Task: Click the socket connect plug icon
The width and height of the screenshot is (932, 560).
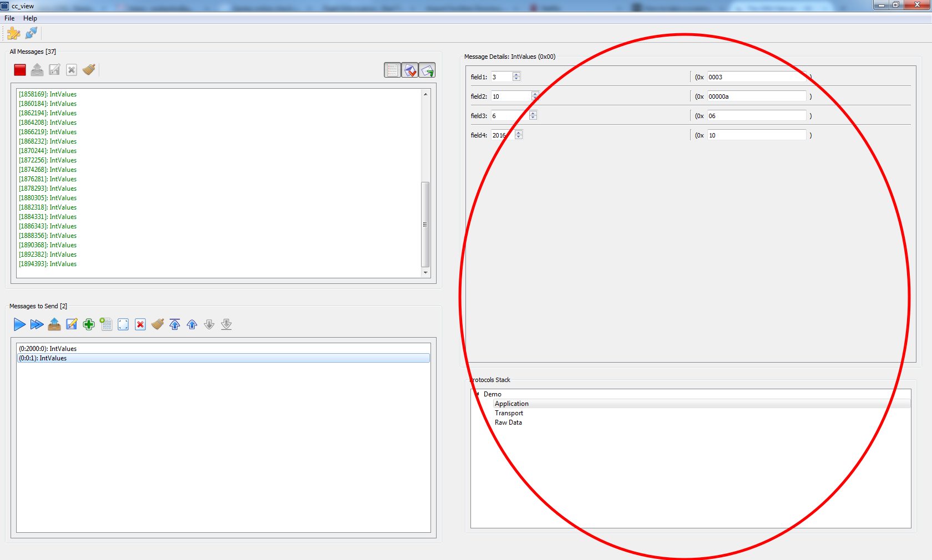Action: 32,33
